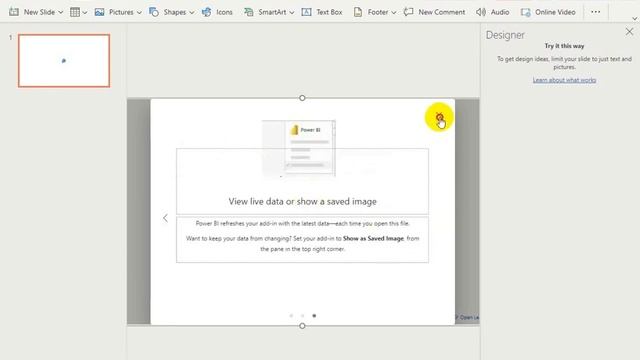
Task: Add a New Comment
Action: 434,12
